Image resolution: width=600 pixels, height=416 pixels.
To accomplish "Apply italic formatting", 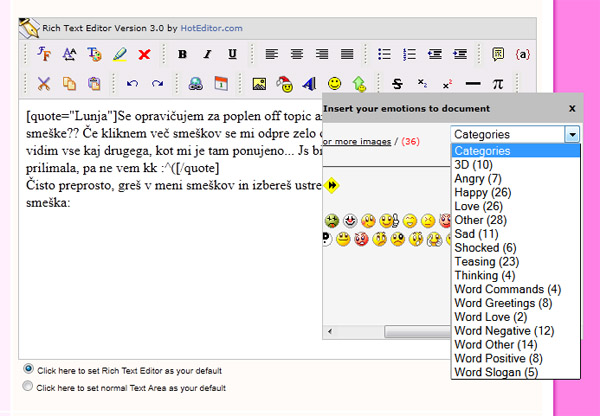I will (x=207, y=54).
